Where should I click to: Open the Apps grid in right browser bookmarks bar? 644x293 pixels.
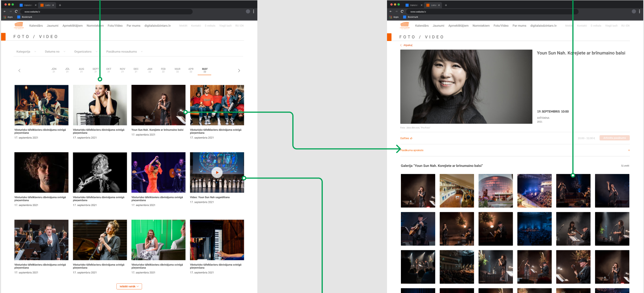click(394, 17)
